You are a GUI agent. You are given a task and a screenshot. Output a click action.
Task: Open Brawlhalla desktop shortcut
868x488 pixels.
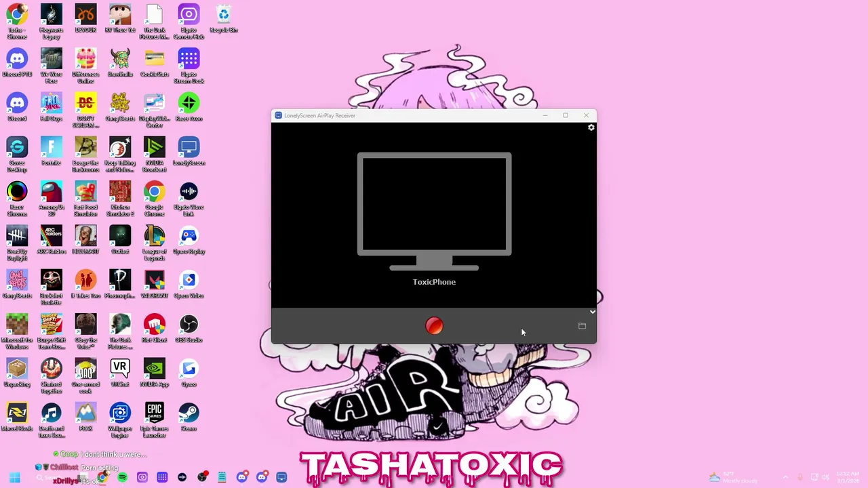pyautogui.click(x=120, y=63)
